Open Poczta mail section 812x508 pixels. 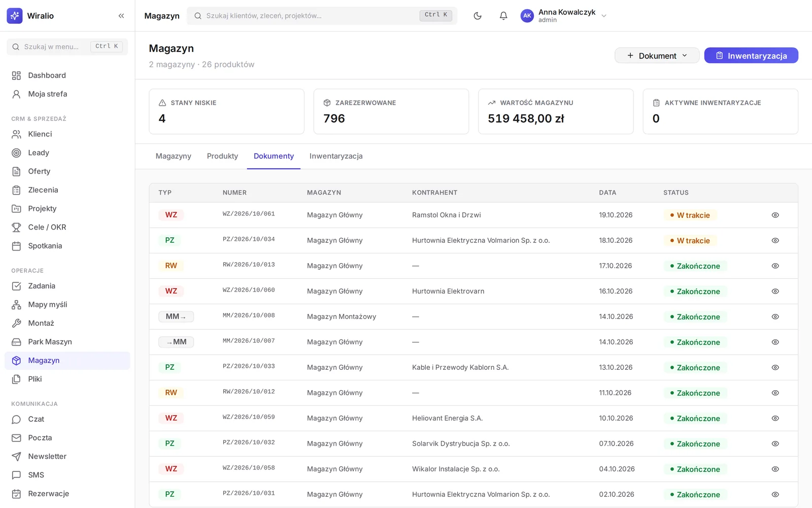pyautogui.click(x=67, y=438)
